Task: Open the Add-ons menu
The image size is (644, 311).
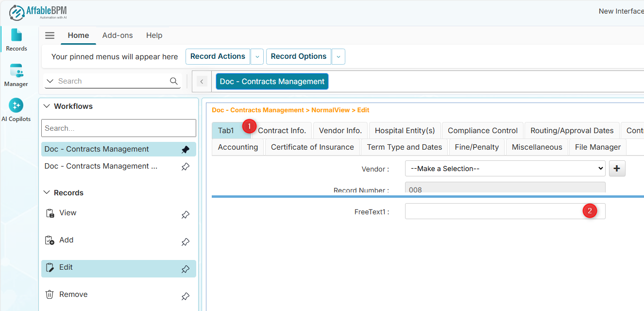Action: point(118,35)
